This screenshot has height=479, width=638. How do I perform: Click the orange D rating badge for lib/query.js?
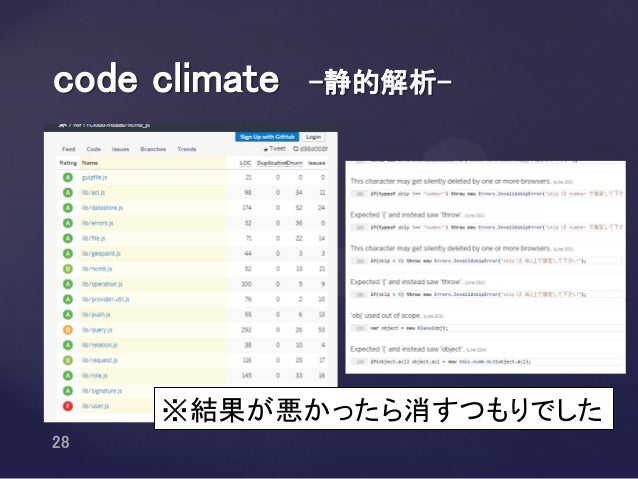68,330
